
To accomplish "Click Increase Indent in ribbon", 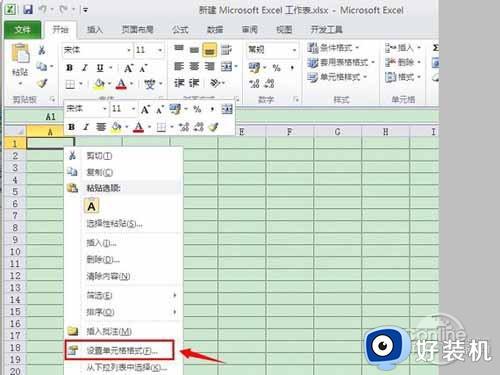I will [194, 83].
